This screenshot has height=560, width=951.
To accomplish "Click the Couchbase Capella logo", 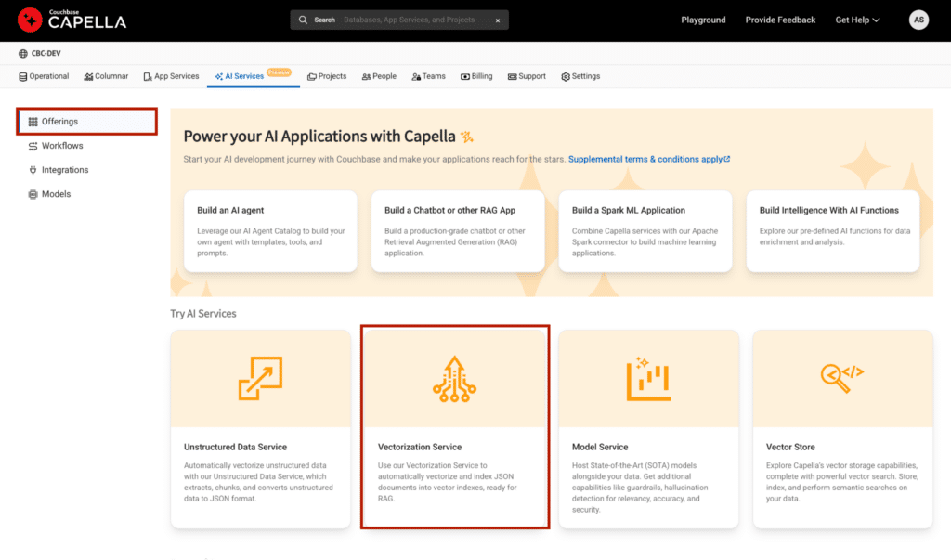I will (x=72, y=20).
